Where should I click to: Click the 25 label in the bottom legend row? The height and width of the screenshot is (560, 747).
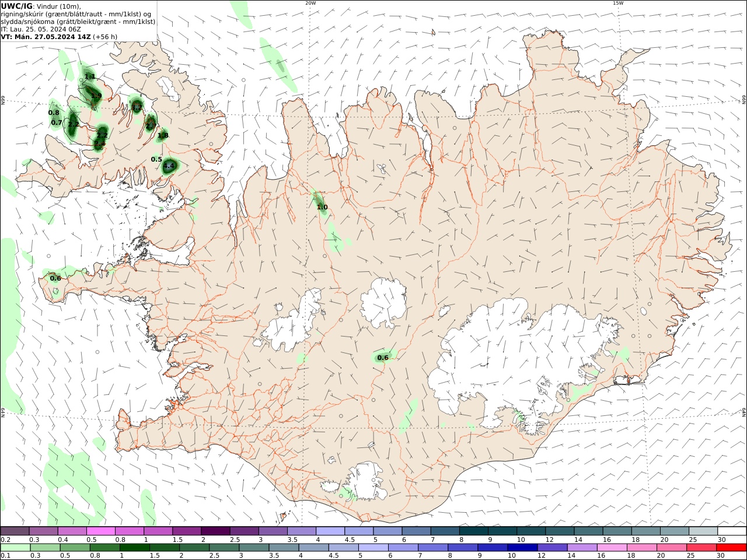click(691, 555)
